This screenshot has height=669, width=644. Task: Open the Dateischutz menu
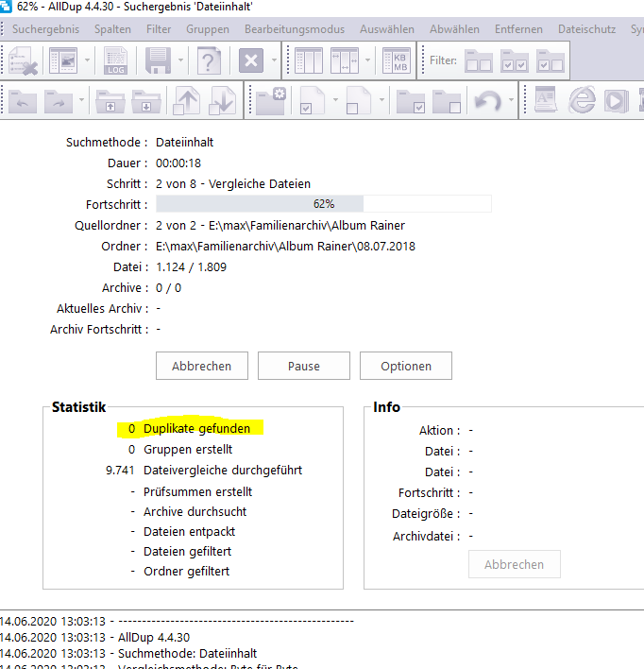pyautogui.click(x=586, y=29)
